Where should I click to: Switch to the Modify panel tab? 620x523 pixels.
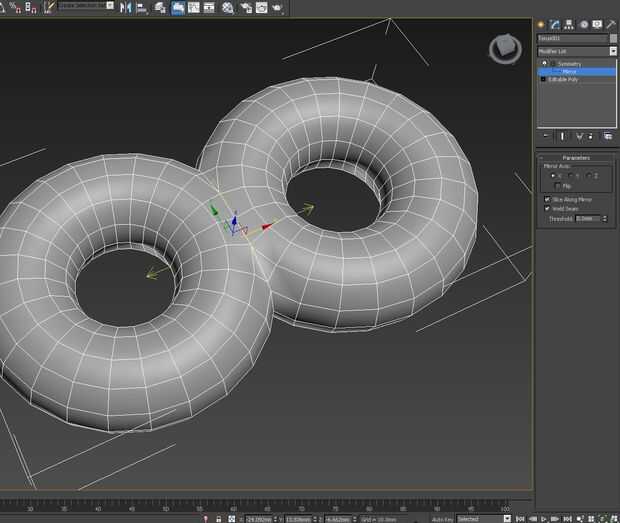coord(554,24)
